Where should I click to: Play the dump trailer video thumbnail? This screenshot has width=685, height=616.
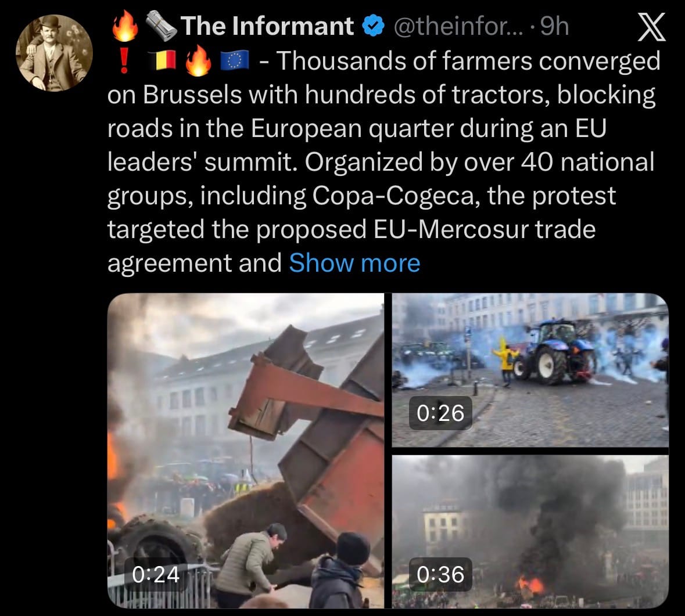246,451
